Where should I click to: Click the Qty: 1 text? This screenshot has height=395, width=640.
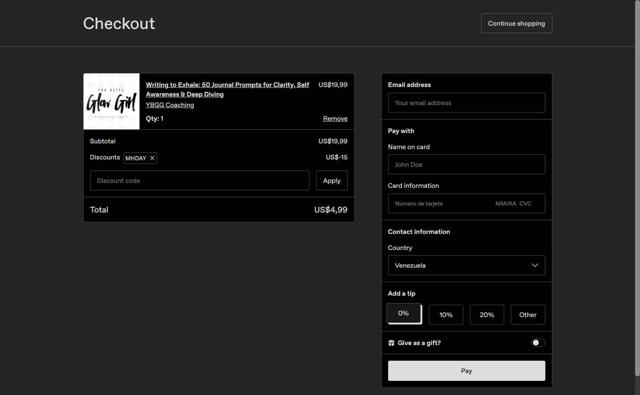pyautogui.click(x=155, y=119)
